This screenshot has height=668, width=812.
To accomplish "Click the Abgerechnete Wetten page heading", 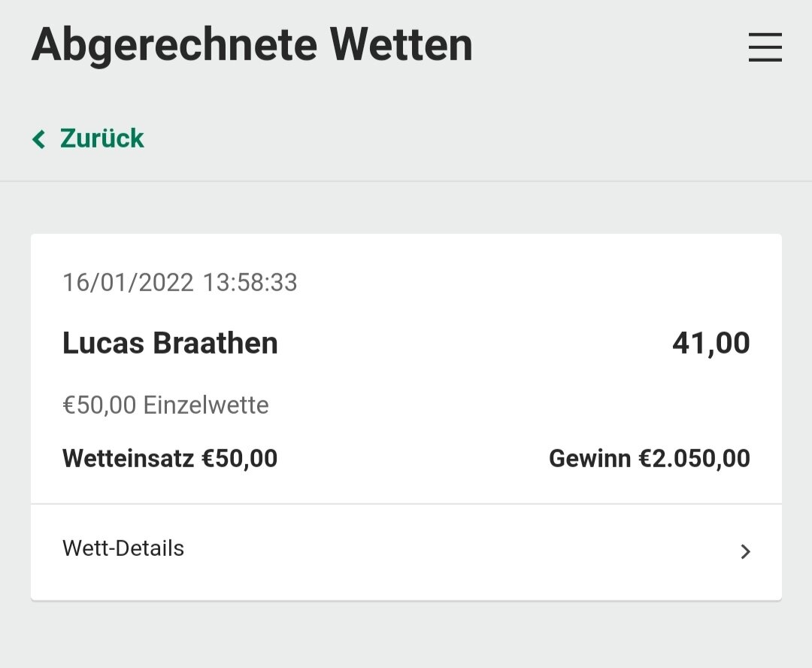I will pos(252,46).
